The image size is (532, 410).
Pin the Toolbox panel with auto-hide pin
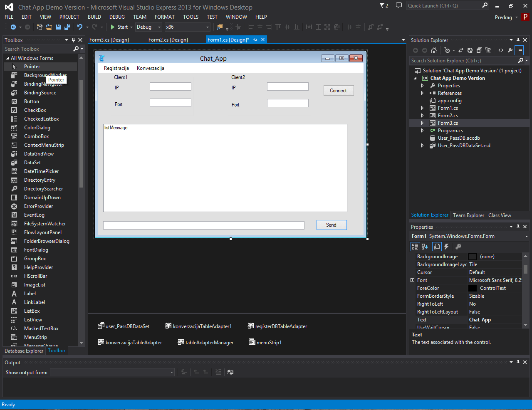pos(74,40)
